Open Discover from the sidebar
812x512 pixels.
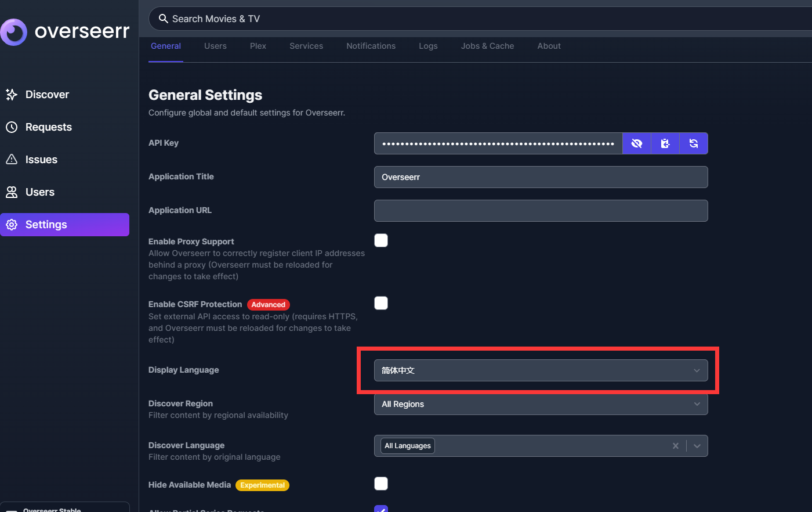pyautogui.click(x=47, y=95)
